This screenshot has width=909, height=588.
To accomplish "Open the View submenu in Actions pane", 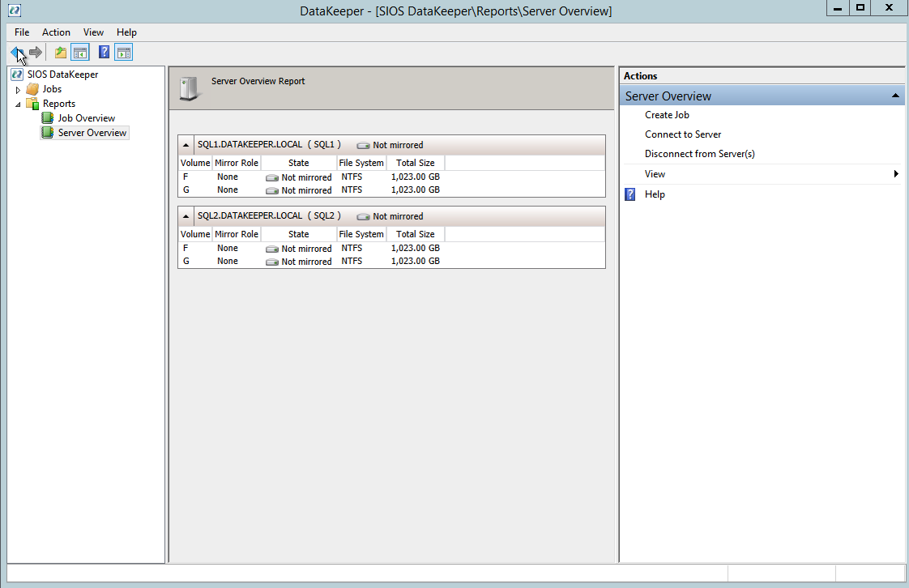I will [x=655, y=174].
